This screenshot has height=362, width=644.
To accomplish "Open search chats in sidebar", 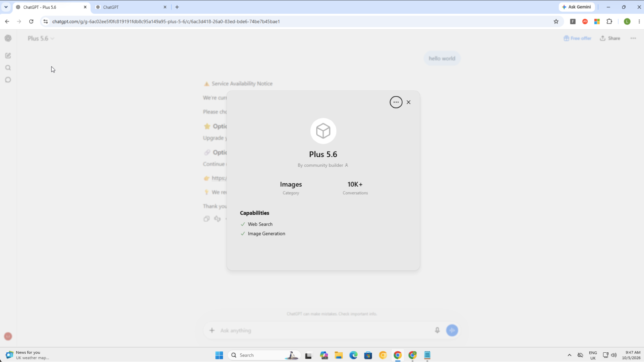I will coord(8,68).
